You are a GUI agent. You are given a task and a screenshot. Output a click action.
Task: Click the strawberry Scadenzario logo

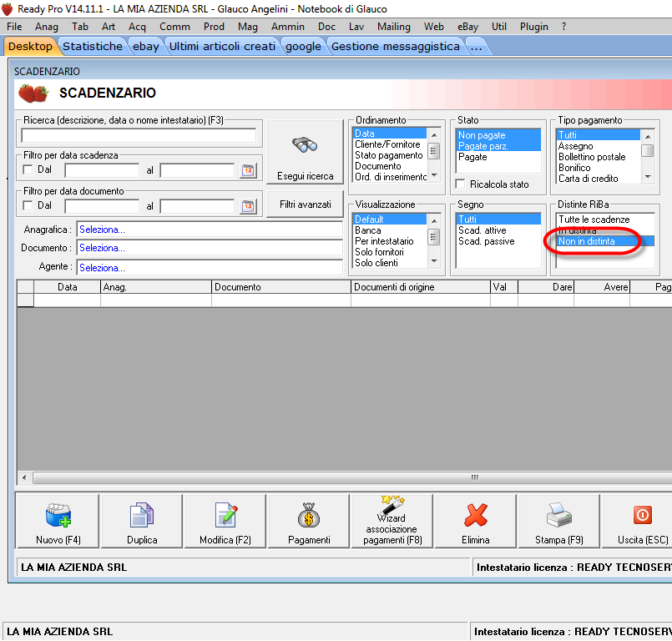33,93
